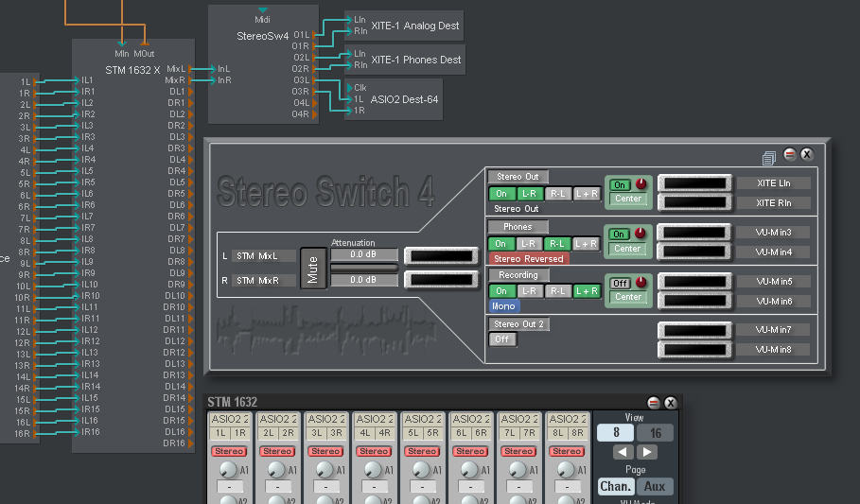
Task: Open the Aux page in STM 1632
Action: tap(655, 486)
